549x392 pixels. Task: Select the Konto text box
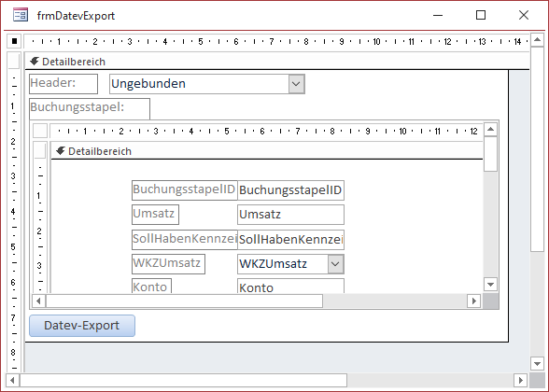[290, 286]
